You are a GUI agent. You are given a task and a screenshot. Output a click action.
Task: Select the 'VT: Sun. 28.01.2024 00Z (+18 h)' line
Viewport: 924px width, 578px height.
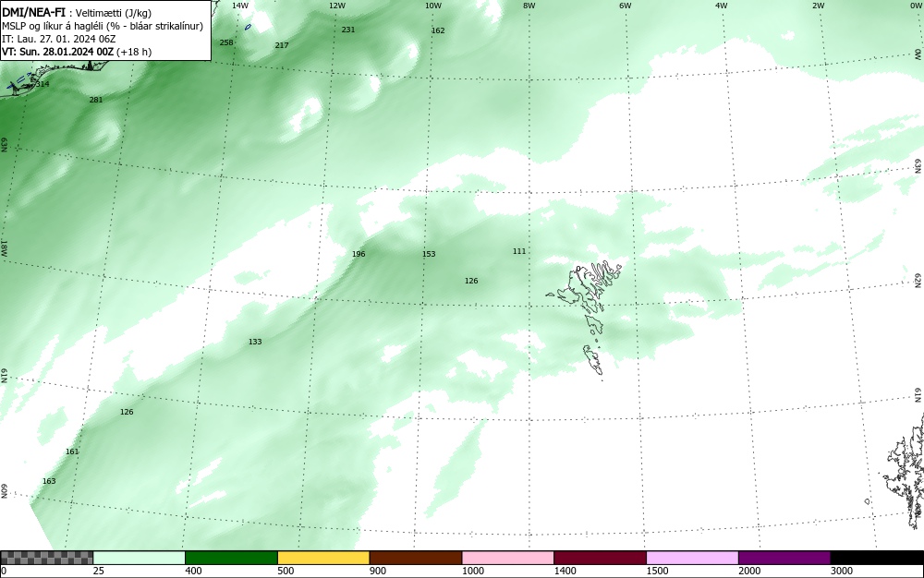[x=77, y=52]
